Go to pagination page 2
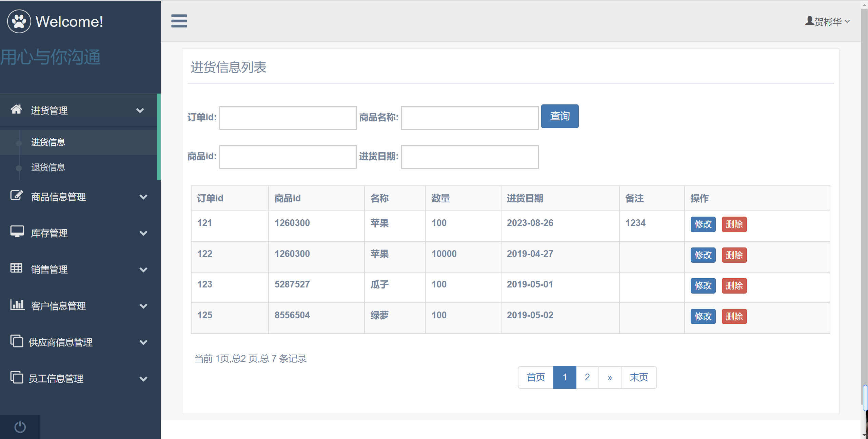 pos(588,377)
